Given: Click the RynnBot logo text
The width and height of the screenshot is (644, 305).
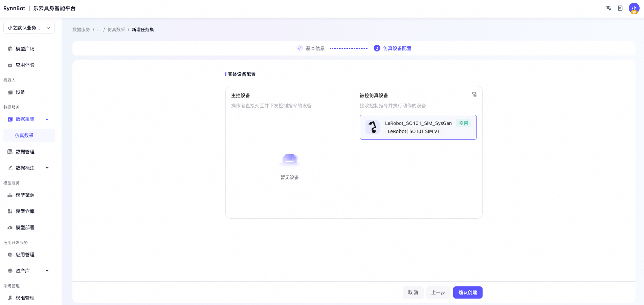Looking at the screenshot, I should tap(14, 8).
